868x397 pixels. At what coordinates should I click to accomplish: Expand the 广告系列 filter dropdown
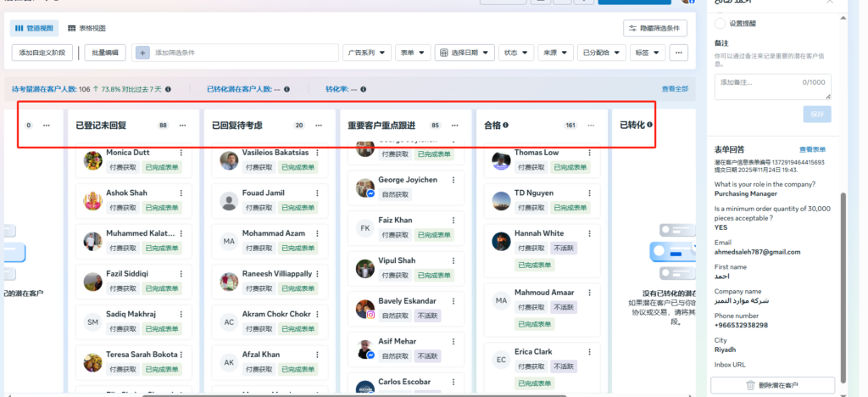coord(367,53)
